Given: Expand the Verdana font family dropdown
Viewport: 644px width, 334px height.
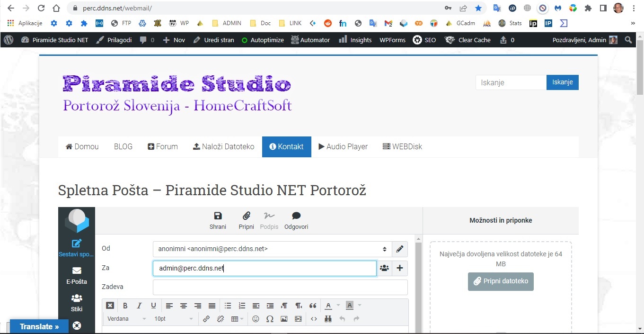Looking at the screenshot, I should 127,319.
